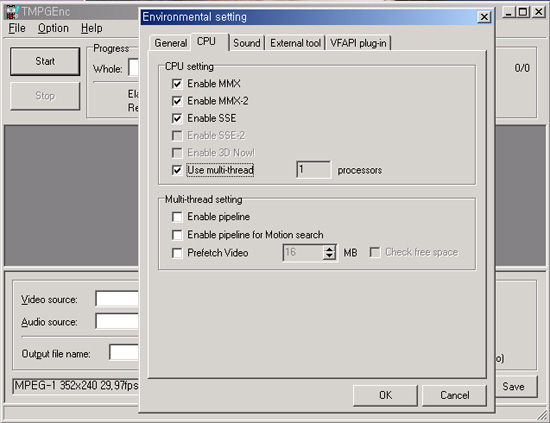This screenshot has width=550, height=423.
Task: Check the Prefetch Video option
Action: pyautogui.click(x=177, y=253)
